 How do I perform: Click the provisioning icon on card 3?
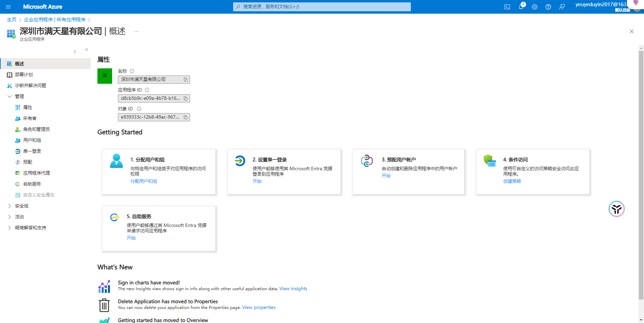367,160
